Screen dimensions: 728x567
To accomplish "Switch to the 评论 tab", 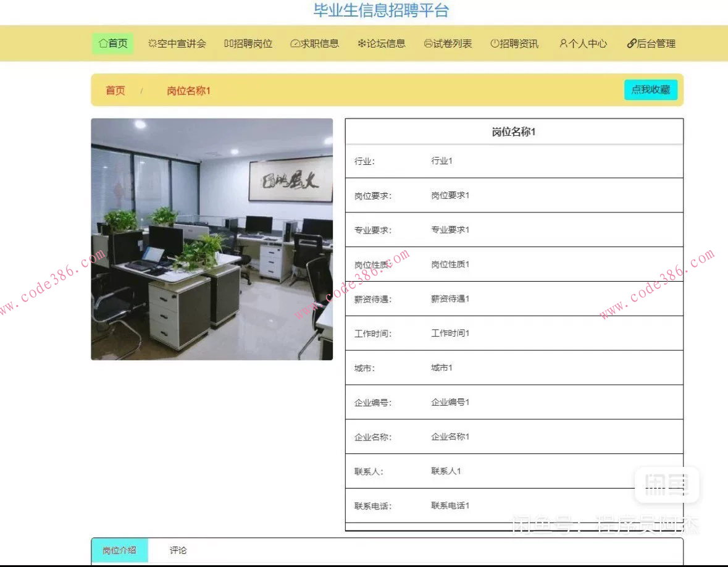I will (177, 550).
